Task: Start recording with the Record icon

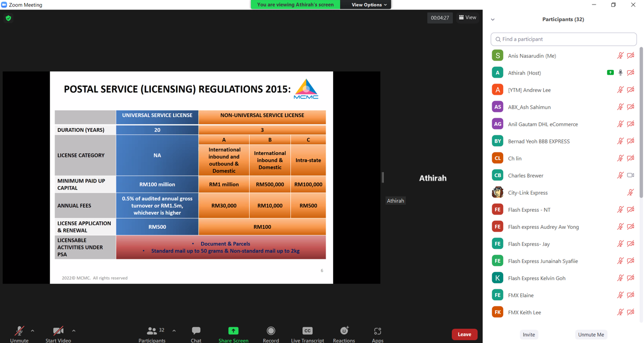Action: [x=271, y=331]
